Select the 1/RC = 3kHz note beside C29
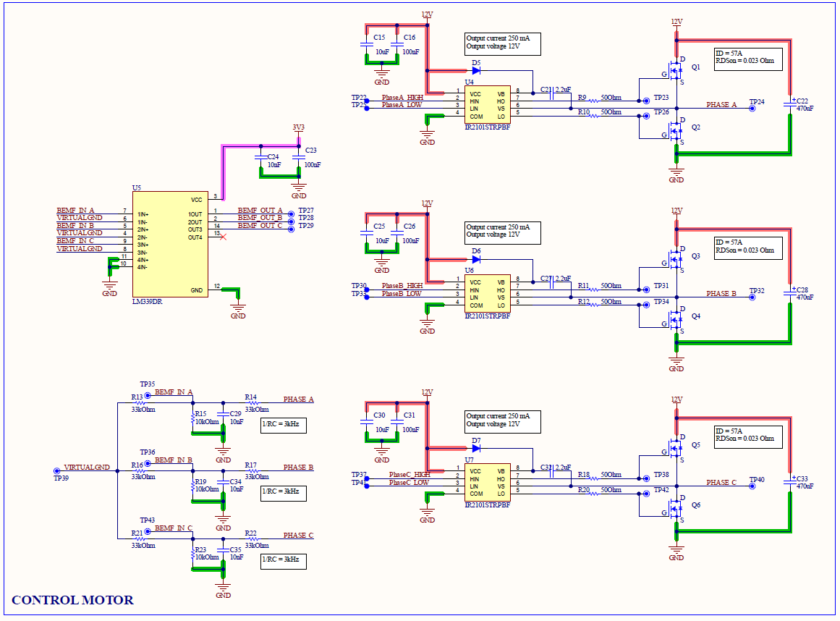The image size is (840, 621). point(284,426)
